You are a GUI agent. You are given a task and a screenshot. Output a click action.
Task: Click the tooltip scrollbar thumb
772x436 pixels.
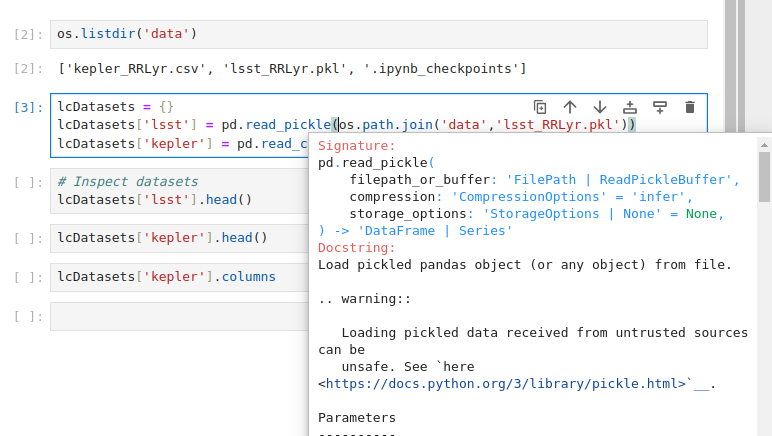click(x=764, y=177)
